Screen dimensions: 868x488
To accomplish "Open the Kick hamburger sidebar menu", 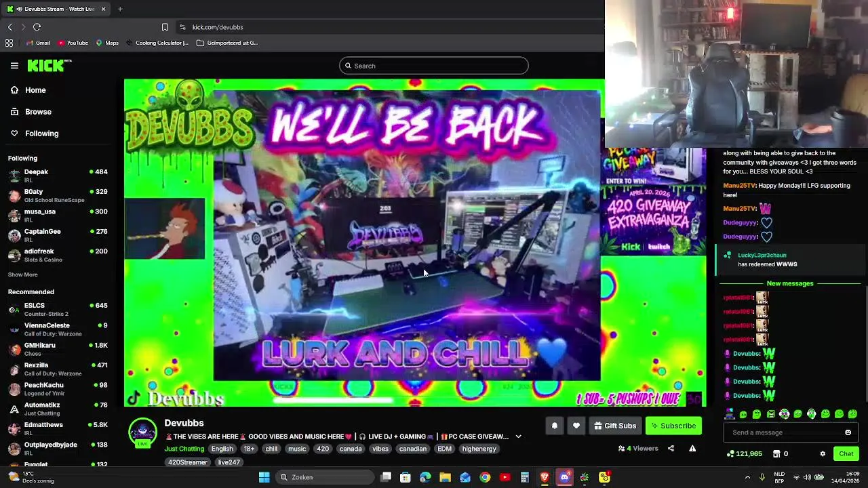I will coord(14,66).
